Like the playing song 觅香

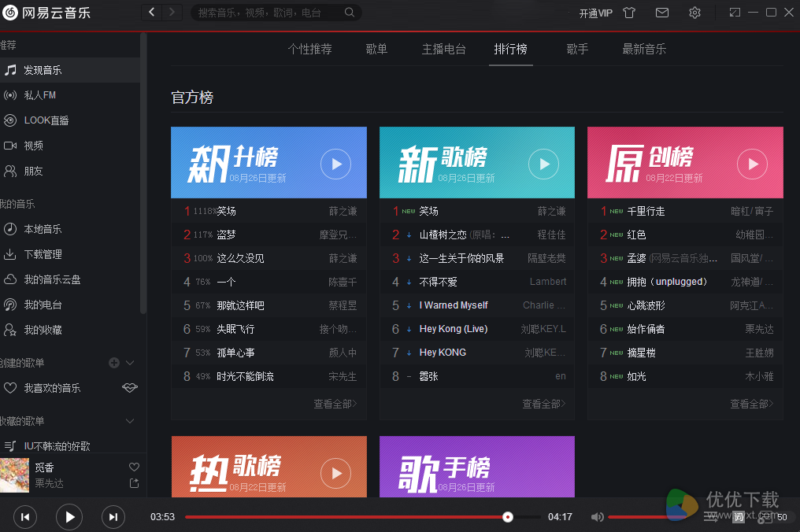(134, 467)
